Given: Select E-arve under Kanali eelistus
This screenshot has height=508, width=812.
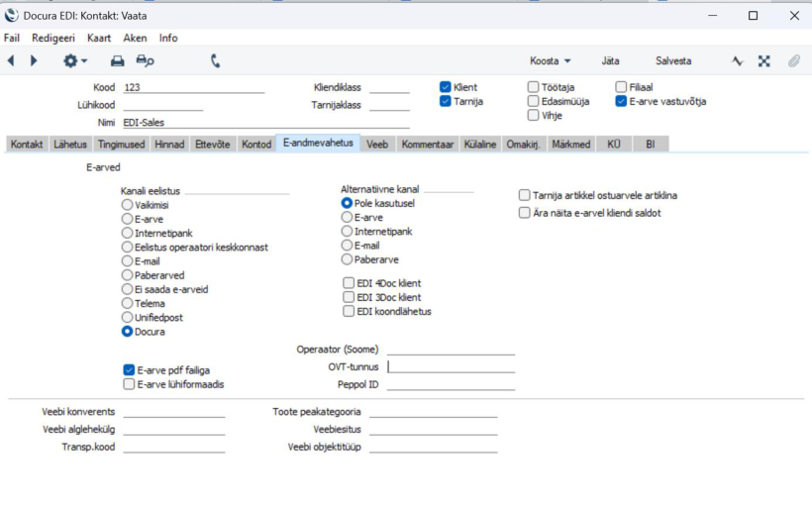Looking at the screenshot, I should point(127,219).
